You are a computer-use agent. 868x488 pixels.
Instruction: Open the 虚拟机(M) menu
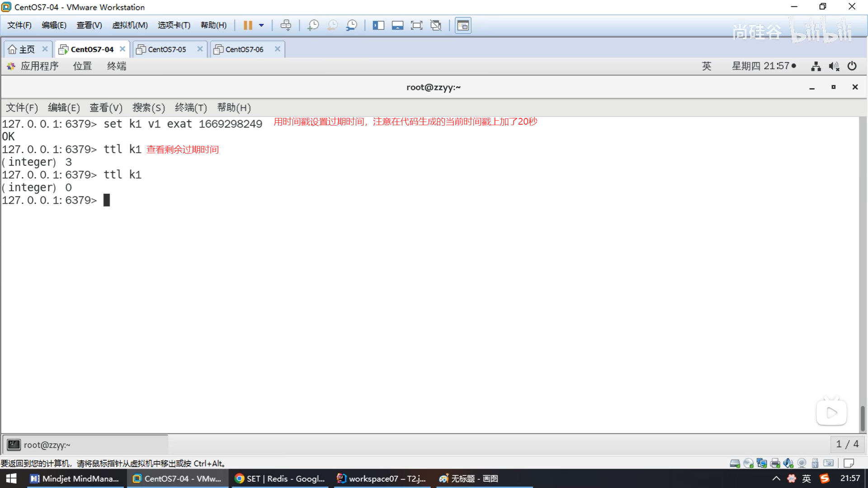(130, 25)
